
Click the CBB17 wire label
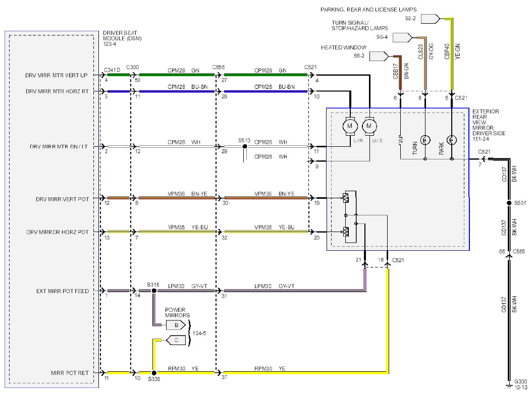click(396, 72)
